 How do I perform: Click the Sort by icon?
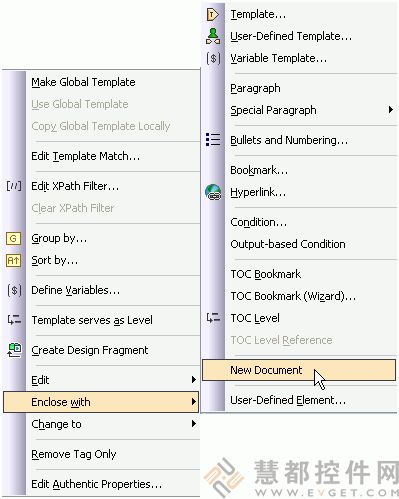[13, 260]
